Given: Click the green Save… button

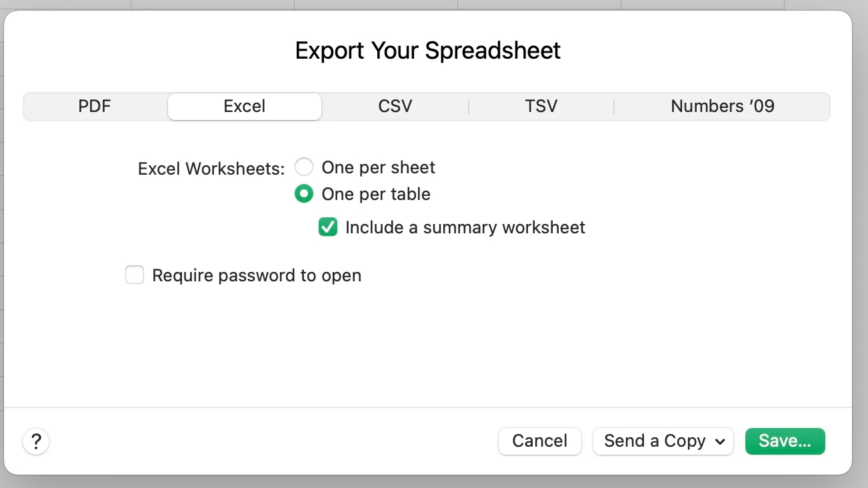Looking at the screenshot, I should point(785,441).
